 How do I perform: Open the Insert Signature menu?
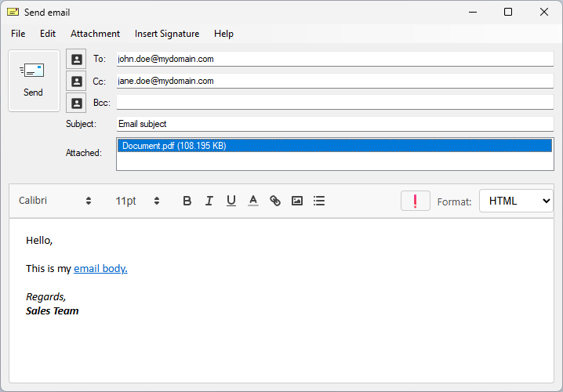166,34
